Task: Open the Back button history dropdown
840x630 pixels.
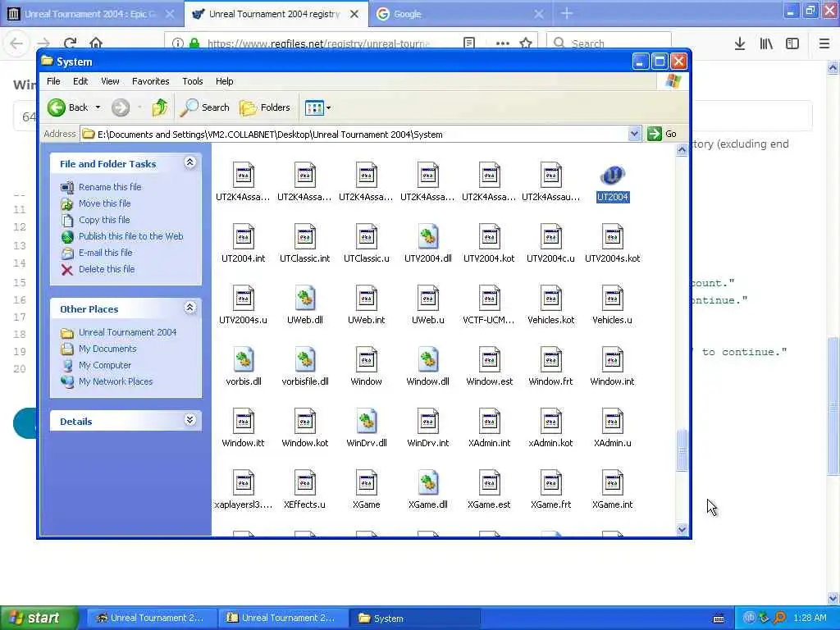Action: [x=98, y=107]
